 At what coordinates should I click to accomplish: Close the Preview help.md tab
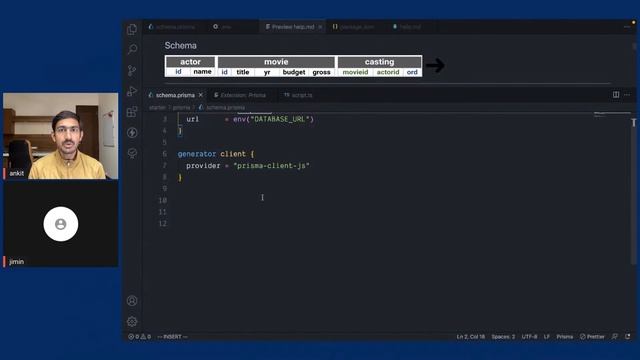click(320, 27)
